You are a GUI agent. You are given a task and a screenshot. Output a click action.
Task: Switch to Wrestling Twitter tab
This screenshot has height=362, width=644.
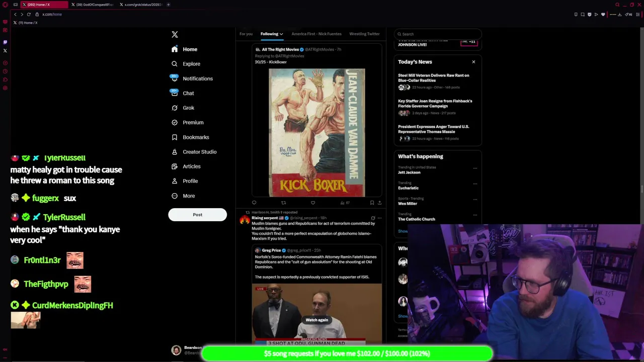tap(364, 34)
